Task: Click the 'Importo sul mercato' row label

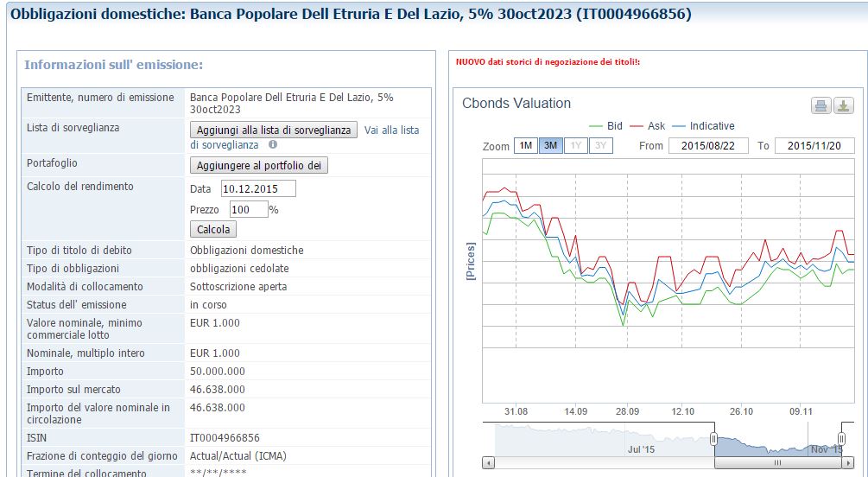Action: [x=73, y=390]
